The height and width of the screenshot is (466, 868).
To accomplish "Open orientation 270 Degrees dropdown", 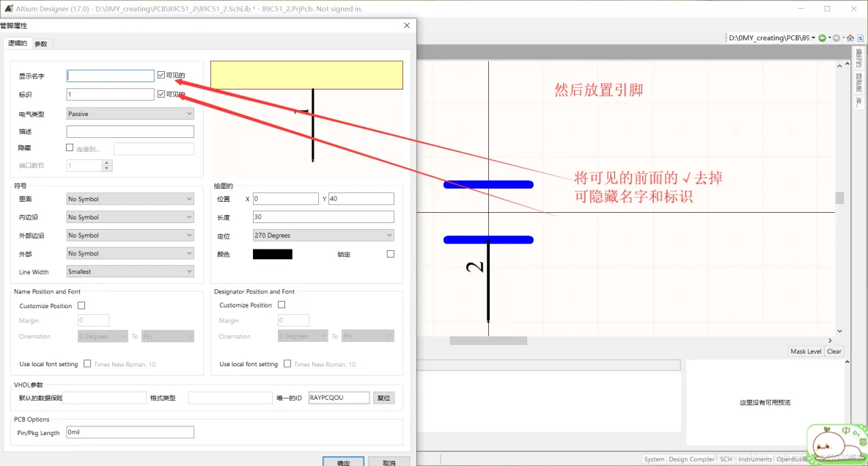I will click(x=323, y=236).
